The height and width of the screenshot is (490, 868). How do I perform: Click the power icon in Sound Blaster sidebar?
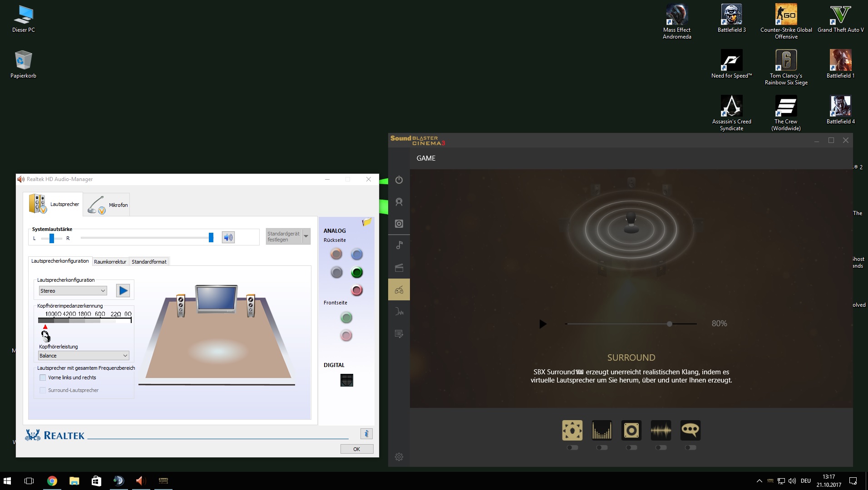tap(399, 180)
